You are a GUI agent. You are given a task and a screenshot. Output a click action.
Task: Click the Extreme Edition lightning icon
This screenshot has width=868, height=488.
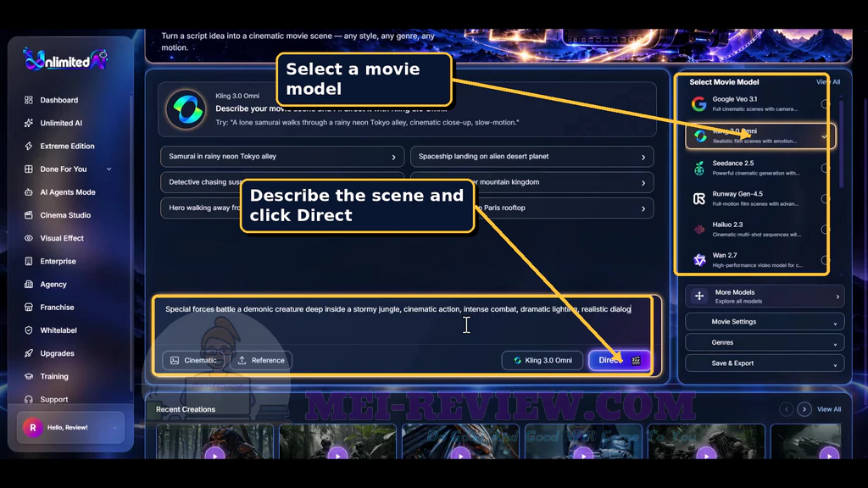click(x=29, y=146)
